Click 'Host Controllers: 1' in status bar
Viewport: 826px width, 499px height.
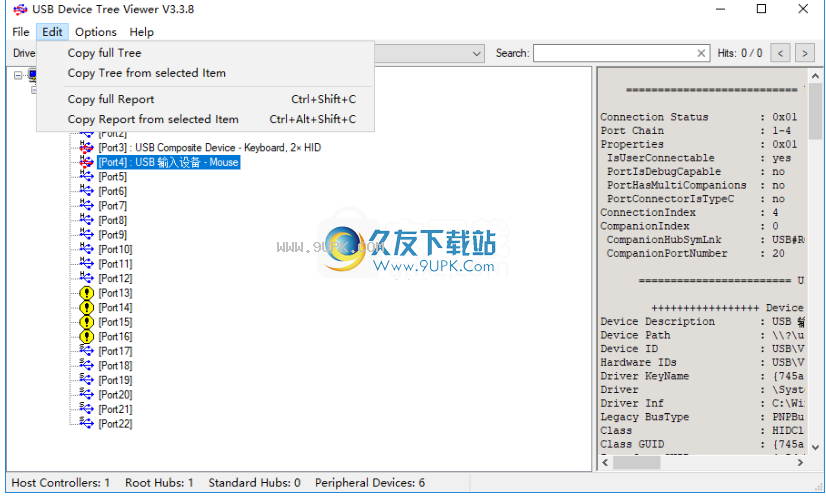click(61, 483)
